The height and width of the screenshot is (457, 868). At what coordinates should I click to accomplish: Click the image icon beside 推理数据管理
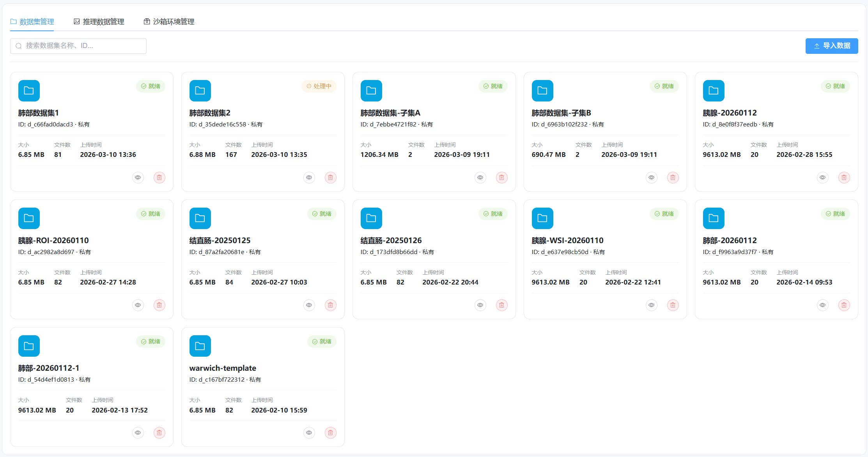(76, 21)
